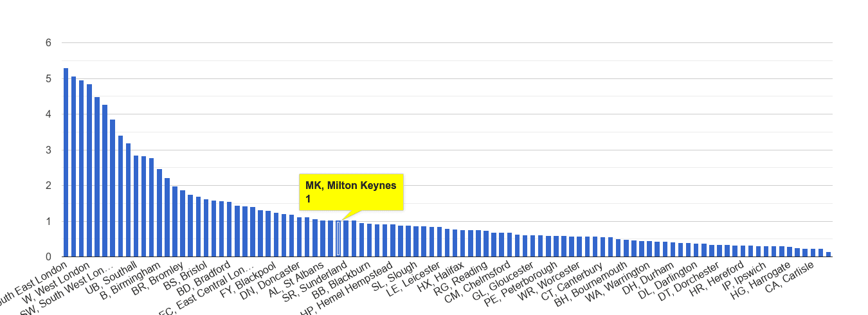Click the yellow MK, Milton Keynes tooltip title

(351, 186)
